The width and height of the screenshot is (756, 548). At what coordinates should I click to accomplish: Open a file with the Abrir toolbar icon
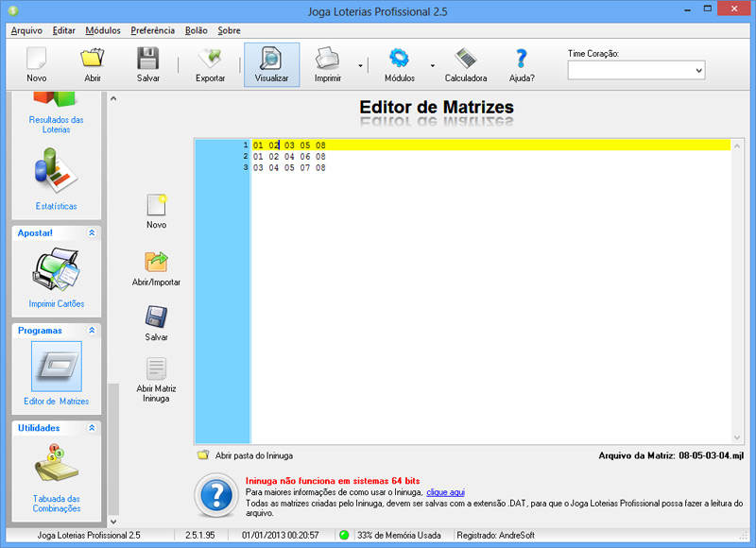tap(92, 63)
